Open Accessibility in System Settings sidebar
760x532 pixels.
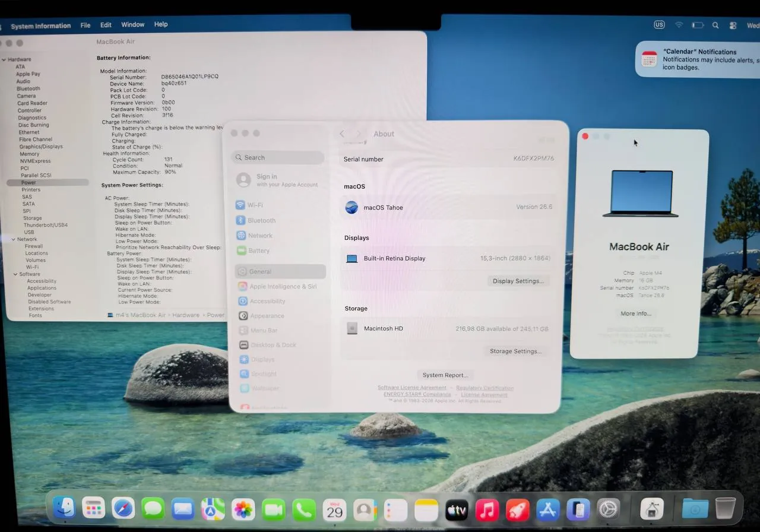click(281, 301)
